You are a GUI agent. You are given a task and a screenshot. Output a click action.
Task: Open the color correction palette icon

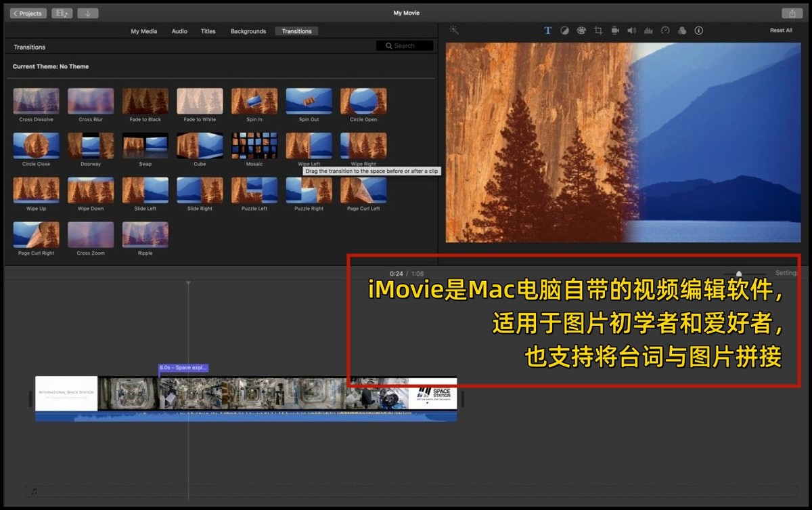pyautogui.click(x=581, y=30)
